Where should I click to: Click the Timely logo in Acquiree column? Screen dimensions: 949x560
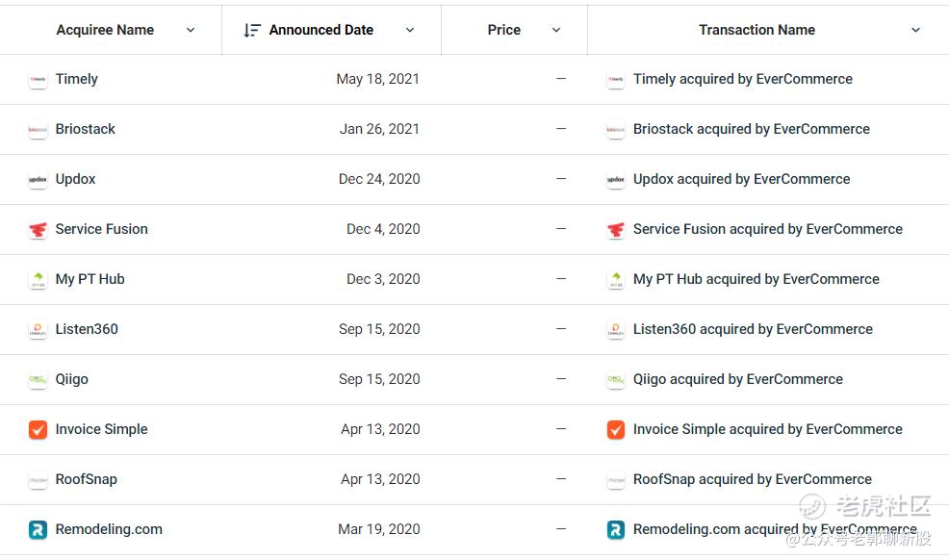pos(38,80)
